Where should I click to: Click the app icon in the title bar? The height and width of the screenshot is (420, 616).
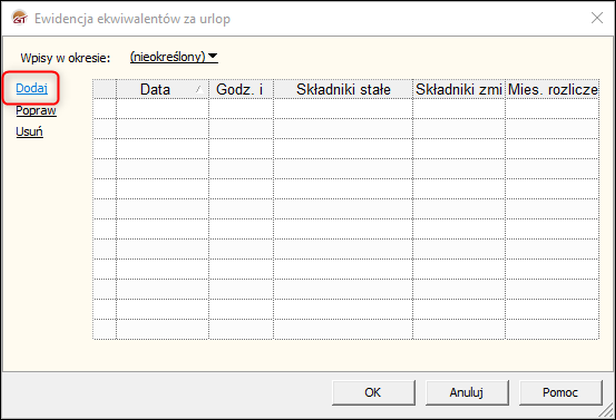click(18, 18)
